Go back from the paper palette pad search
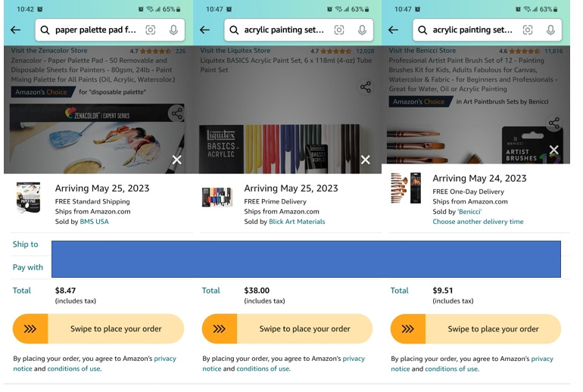This screenshot has height=392, width=583. coord(15,30)
